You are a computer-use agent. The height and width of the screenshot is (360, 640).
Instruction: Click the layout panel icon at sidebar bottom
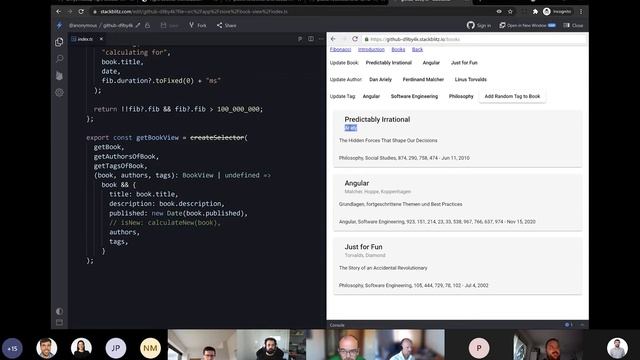(59, 322)
